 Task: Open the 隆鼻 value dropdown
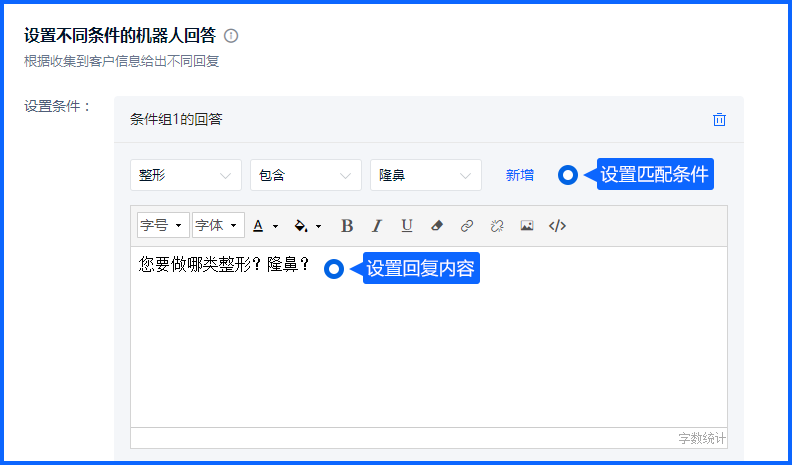tap(426, 175)
